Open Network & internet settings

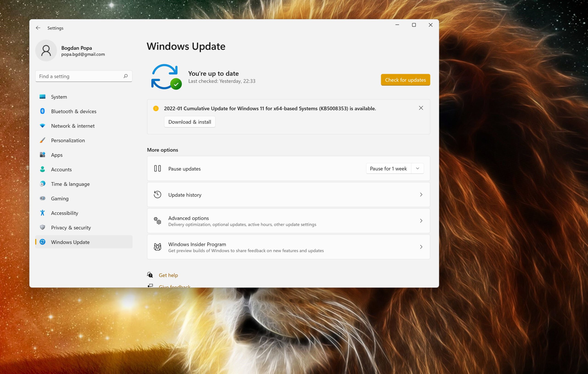pos(84,126)
